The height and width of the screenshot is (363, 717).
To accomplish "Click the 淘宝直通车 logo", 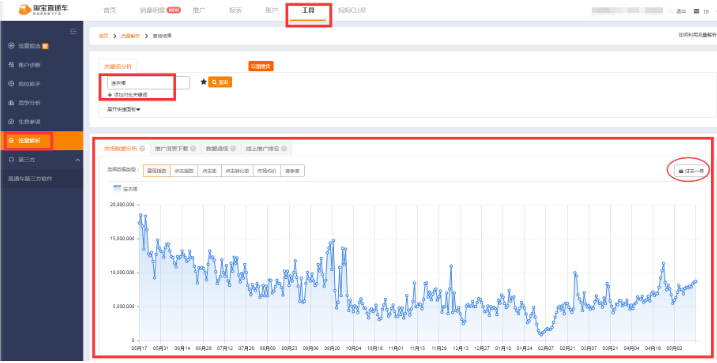I will [x=43, y=10].
